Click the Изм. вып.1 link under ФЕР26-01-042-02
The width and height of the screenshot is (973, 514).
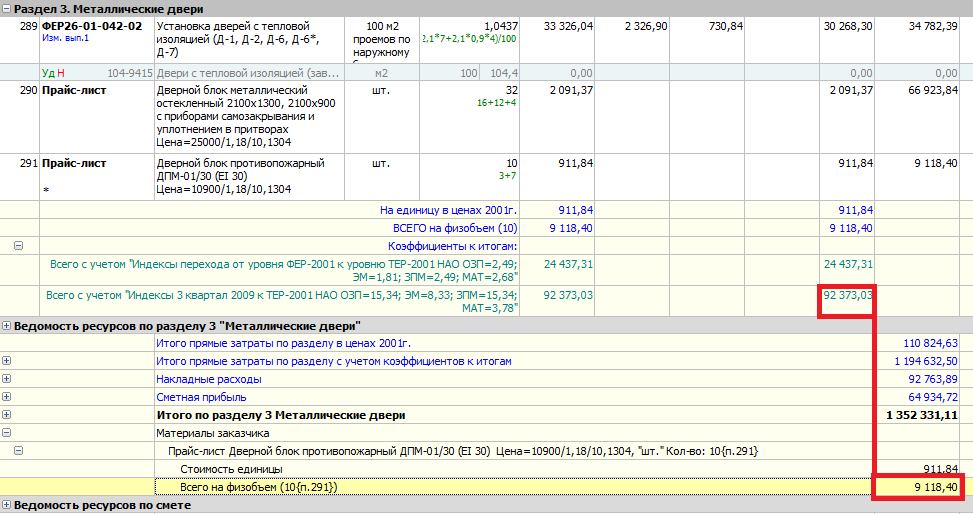[66, 39]
